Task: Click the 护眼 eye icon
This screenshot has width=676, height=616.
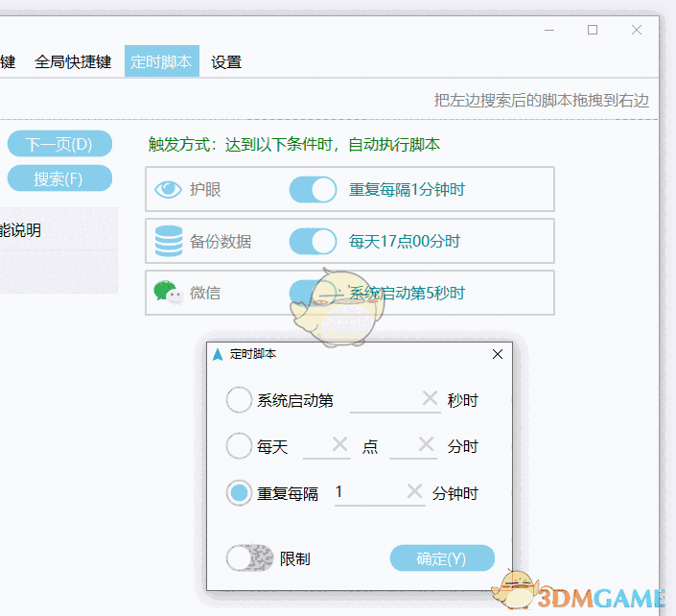Action: click(168, 189)
